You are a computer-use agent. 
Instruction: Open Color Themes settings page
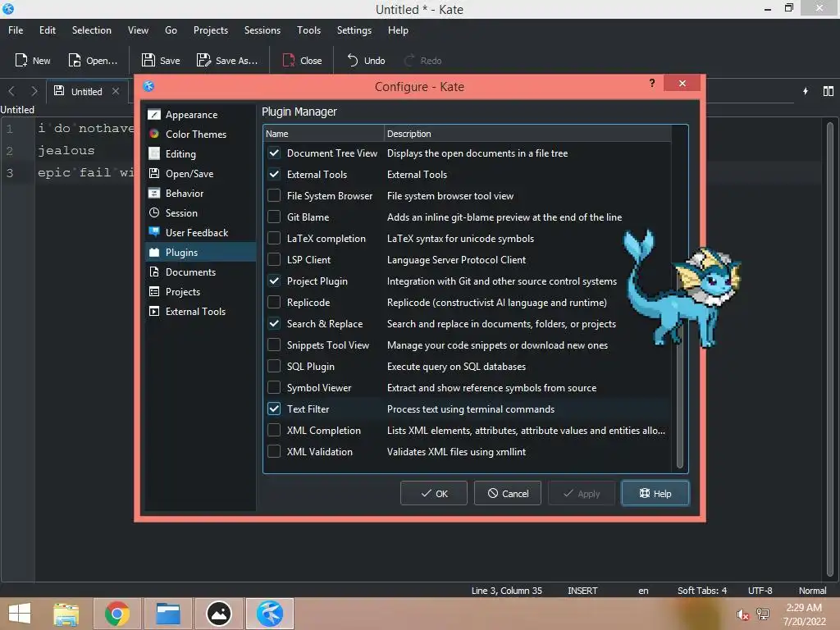pyautogui.click(x=200, y=135)
